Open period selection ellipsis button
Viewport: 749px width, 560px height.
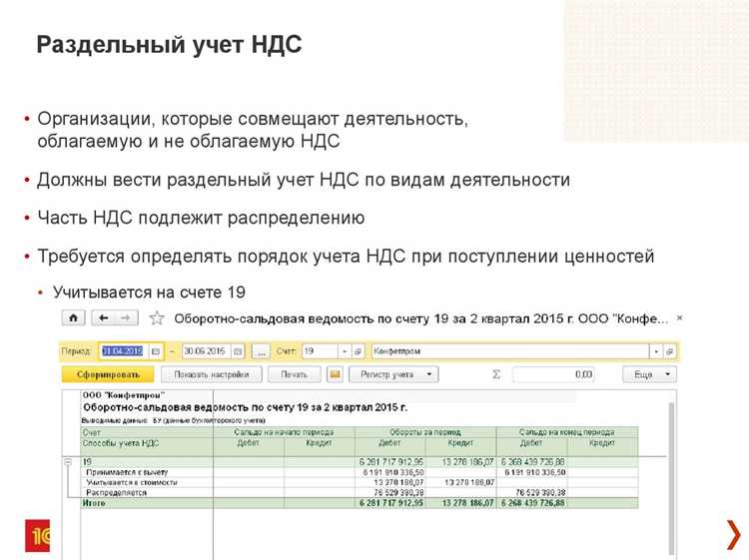pyautogui.click(x=261, y=351)
